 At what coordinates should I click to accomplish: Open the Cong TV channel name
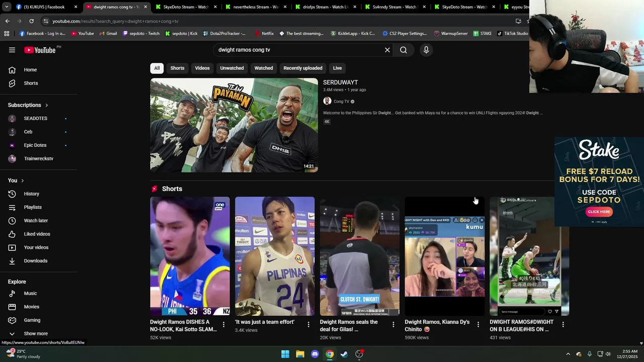[x=341, y=102]
